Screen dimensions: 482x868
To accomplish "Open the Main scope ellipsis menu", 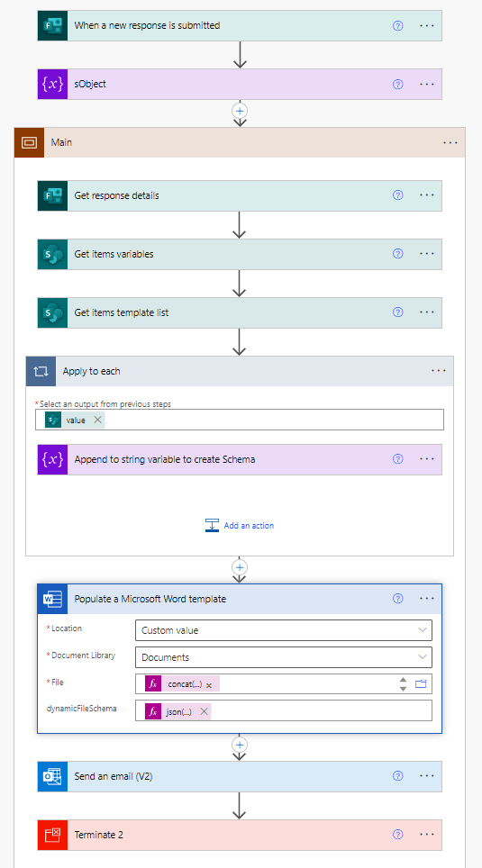I will [450, 142].
